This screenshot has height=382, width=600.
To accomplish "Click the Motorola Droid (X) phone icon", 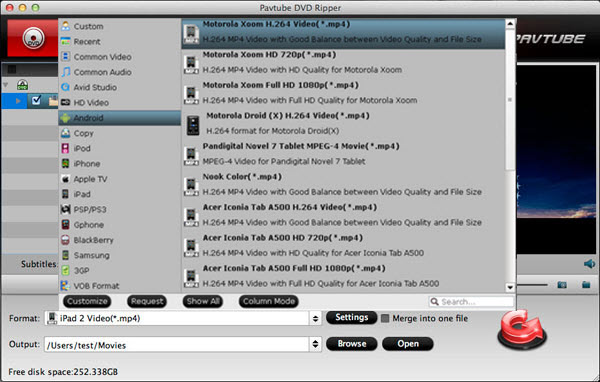I will click(x=193, y=126).
